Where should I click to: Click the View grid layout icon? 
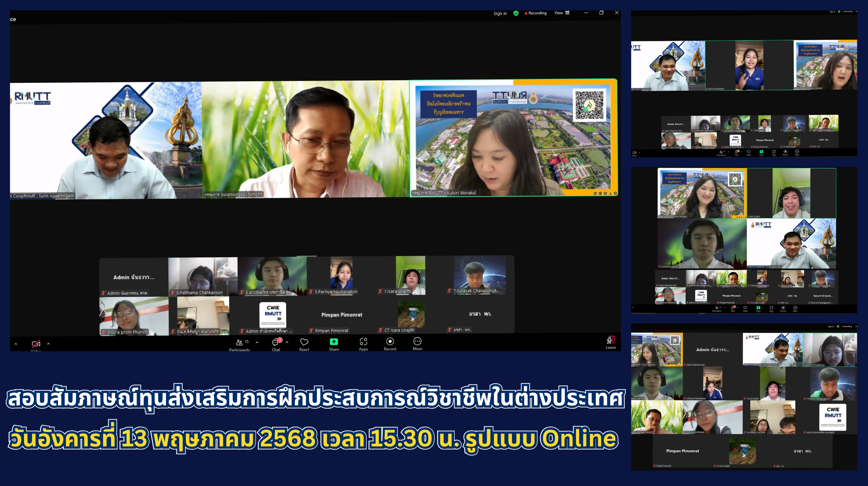pyautogui.click(x=567, y=13)
